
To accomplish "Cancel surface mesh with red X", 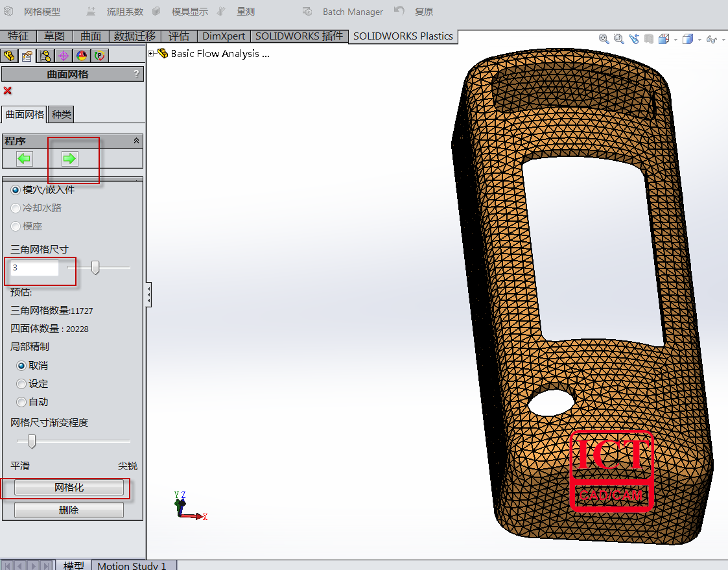I will point(8,91).
